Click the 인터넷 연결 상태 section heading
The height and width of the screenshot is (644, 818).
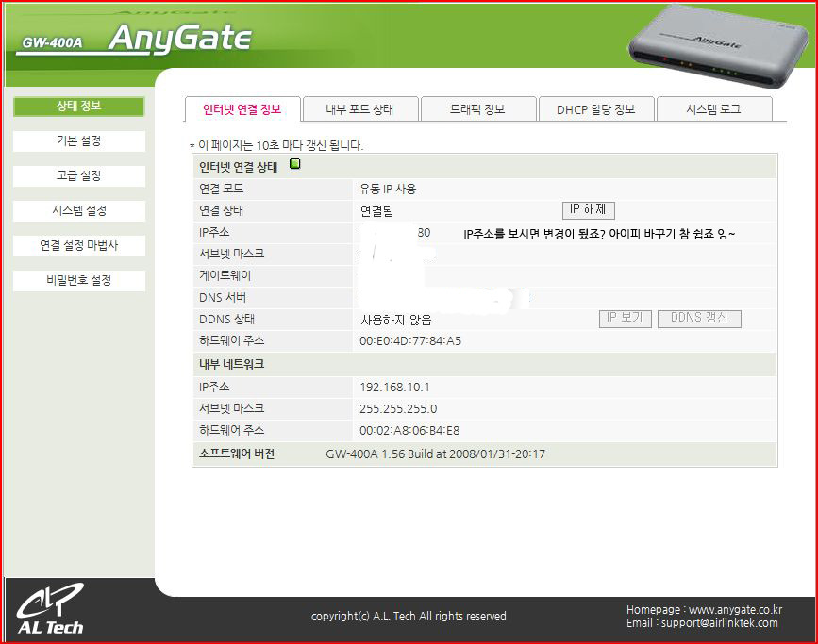click(239, 168)
